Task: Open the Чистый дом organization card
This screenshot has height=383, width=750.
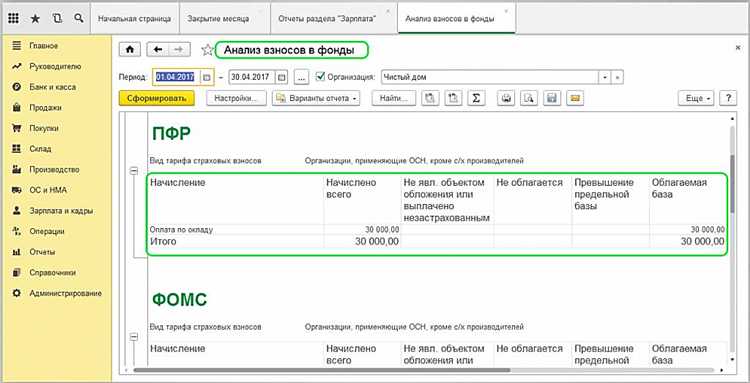Action: (x=618, y=77)
